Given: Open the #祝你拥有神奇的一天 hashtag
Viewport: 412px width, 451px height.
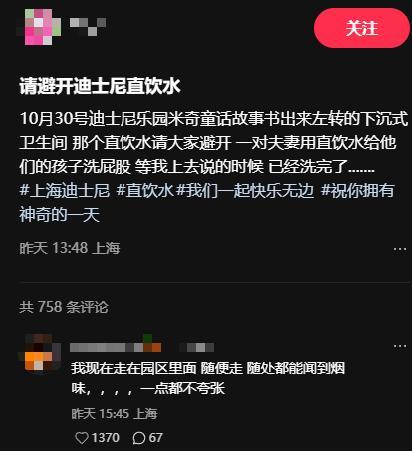Looking at the screenshot, I should pyautogui.click(x=207, y=203).
